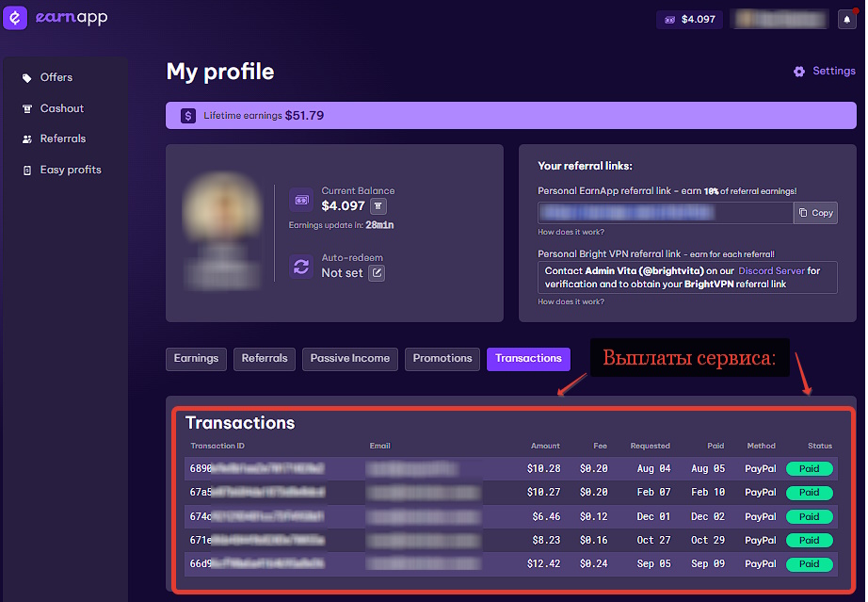Click the cashout icon beside Current Balance amount

pyautogui.click(x=378, y=206)
